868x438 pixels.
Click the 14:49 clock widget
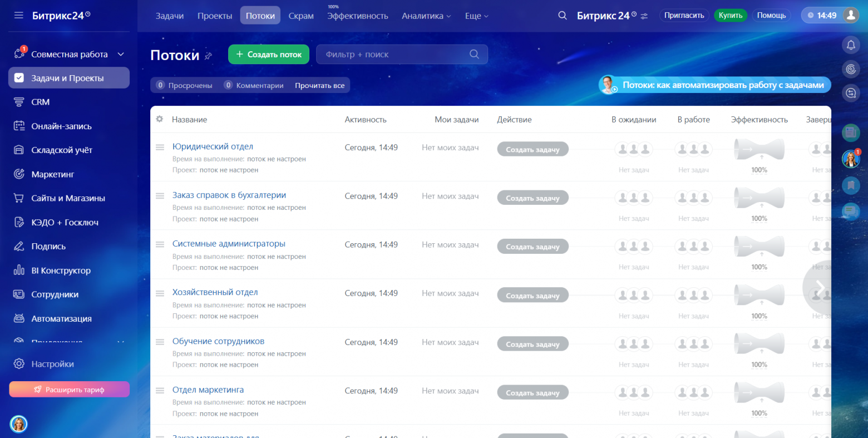click(x=822, y=16)
